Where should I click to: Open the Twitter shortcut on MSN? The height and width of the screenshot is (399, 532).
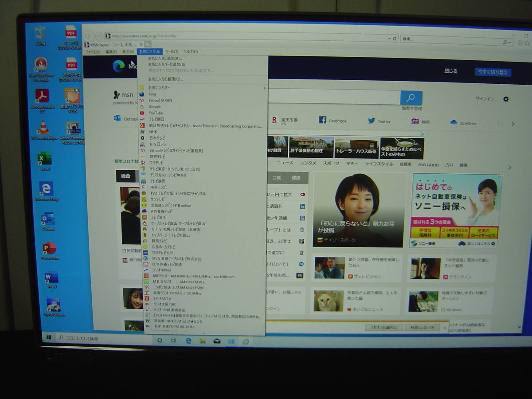372,121
